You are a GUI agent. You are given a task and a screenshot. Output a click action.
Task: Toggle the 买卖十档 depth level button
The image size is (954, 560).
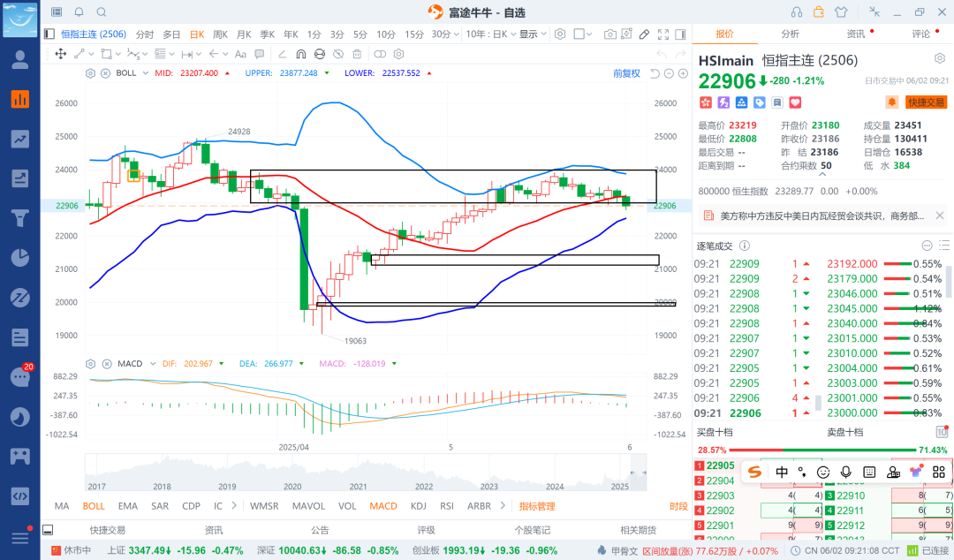(x=942, y=432)
